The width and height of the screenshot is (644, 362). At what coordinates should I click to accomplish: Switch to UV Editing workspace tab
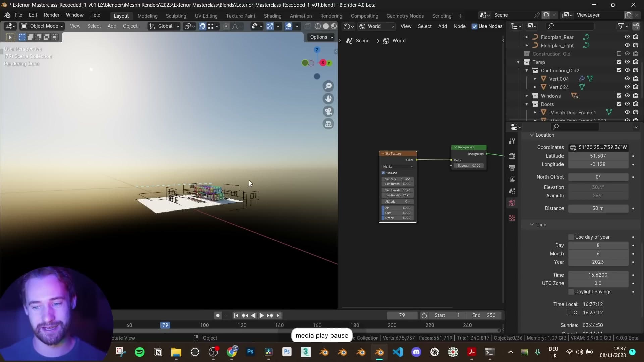pos(206,16)
